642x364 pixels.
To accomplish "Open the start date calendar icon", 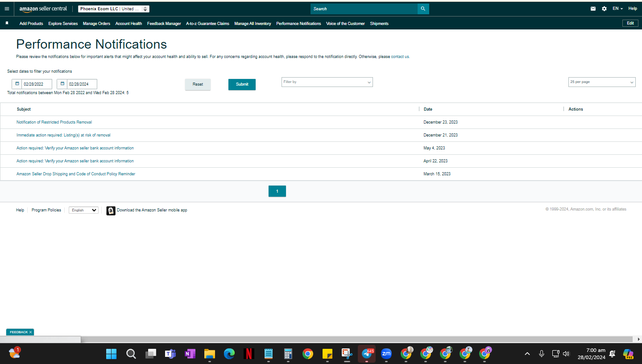I will 17,84.
